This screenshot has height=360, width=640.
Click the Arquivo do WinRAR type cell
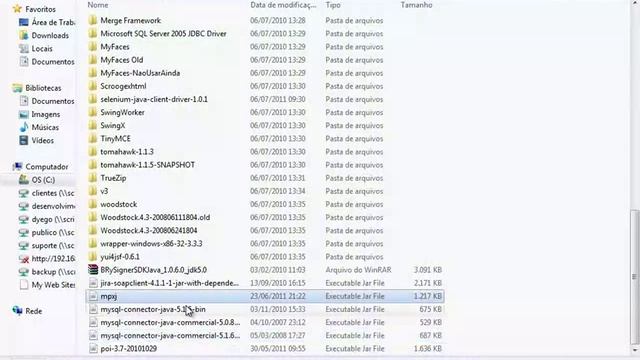(358, 270)
